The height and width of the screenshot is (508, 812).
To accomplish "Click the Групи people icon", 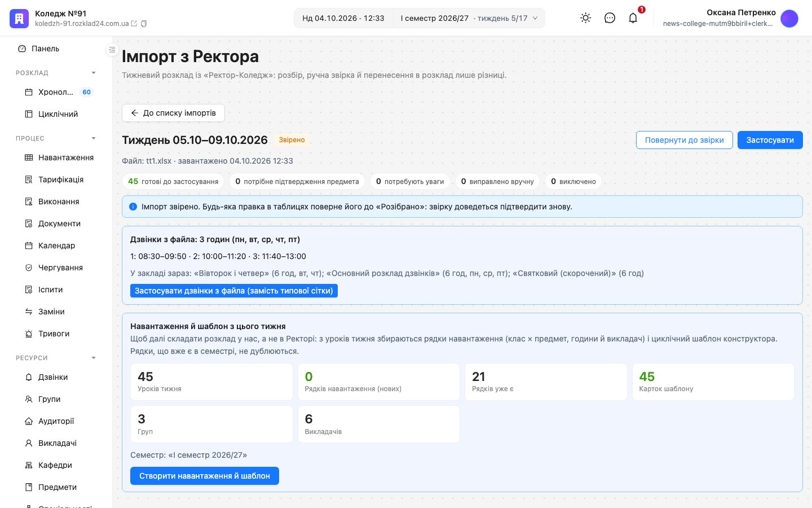I will (29, 399).
